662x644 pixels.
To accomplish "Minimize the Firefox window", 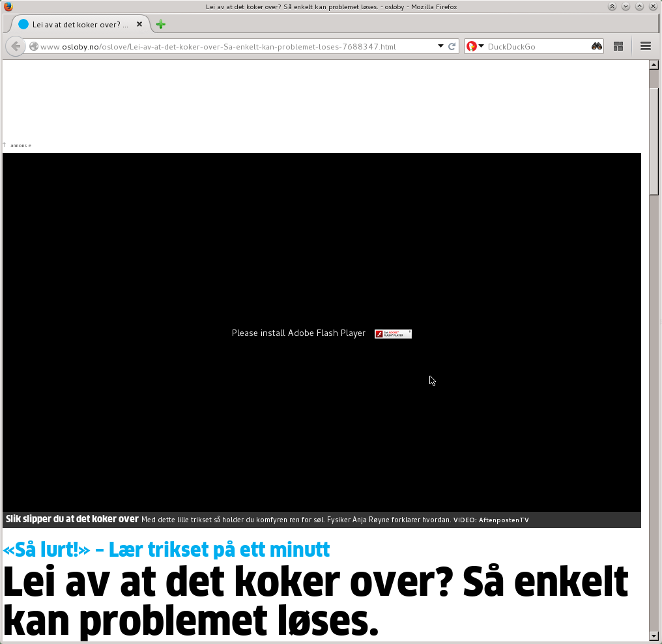I will click(626, 7).
